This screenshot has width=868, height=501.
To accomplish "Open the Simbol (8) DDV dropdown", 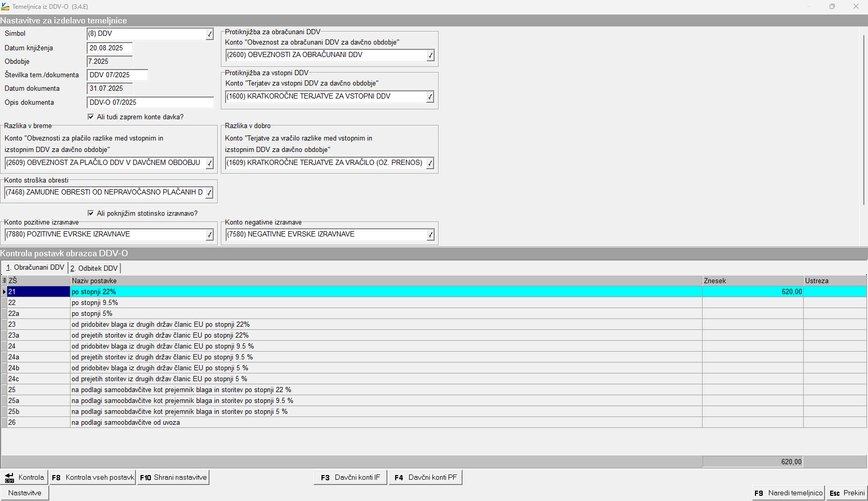I will [x=209, y=34].
